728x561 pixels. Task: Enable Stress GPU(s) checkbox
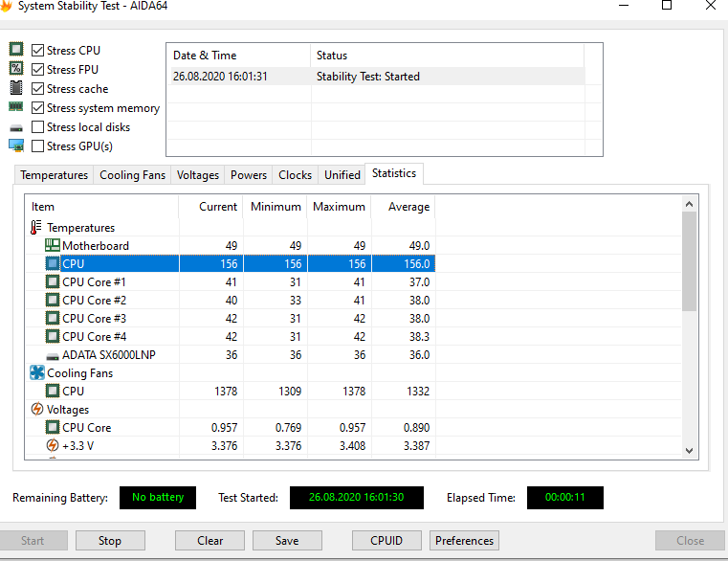(x=37, y=146)
